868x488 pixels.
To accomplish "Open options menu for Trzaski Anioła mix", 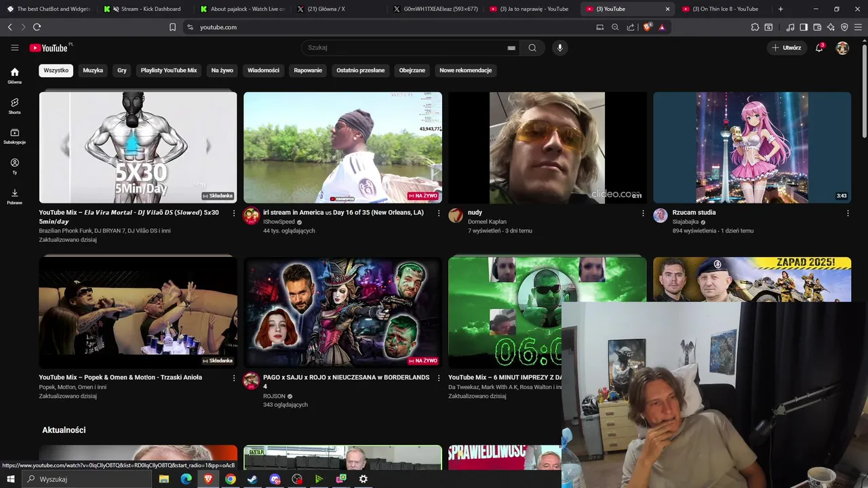I will click(234, 378).
